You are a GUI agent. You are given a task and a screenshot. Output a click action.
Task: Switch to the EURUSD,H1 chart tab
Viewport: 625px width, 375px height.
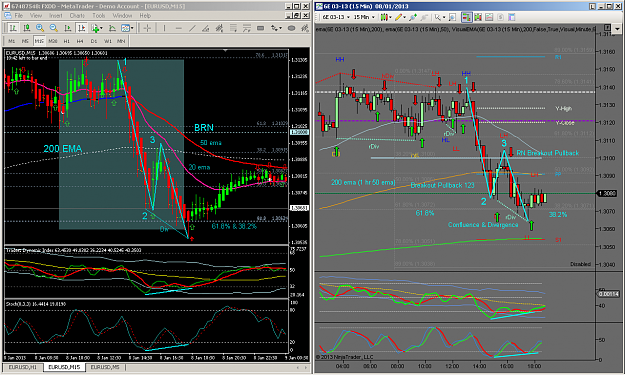click(22, 367)
